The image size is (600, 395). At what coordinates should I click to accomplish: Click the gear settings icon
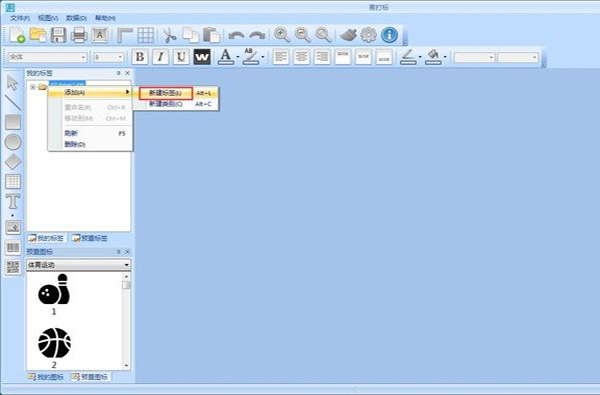pyautogui.click(x=368, y=35)
